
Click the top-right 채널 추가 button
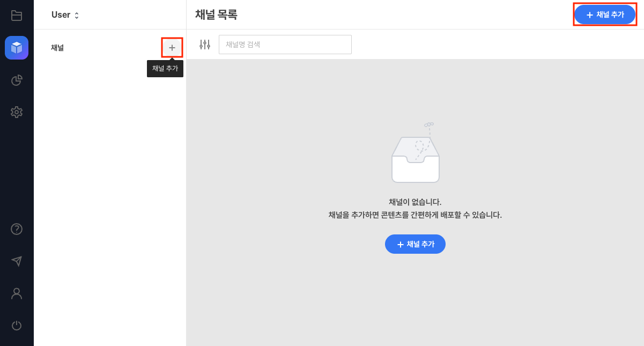click(x=605, y=14)
